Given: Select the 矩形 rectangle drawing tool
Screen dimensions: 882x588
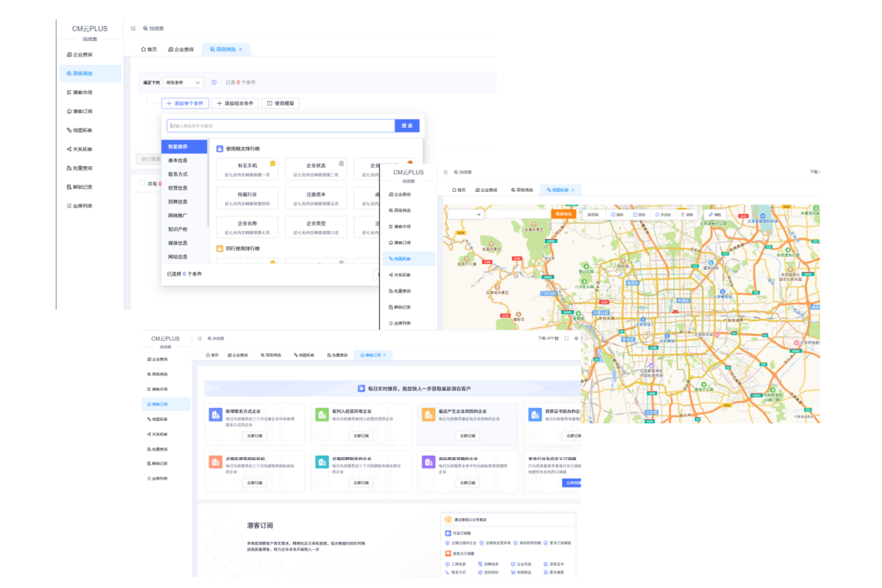Looking at the screenshot, I should click(x=639, y=215).
